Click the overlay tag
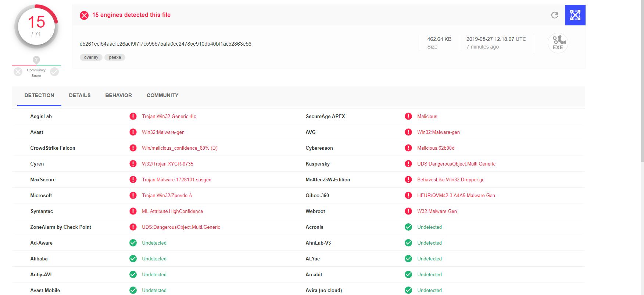 point(91,57)
